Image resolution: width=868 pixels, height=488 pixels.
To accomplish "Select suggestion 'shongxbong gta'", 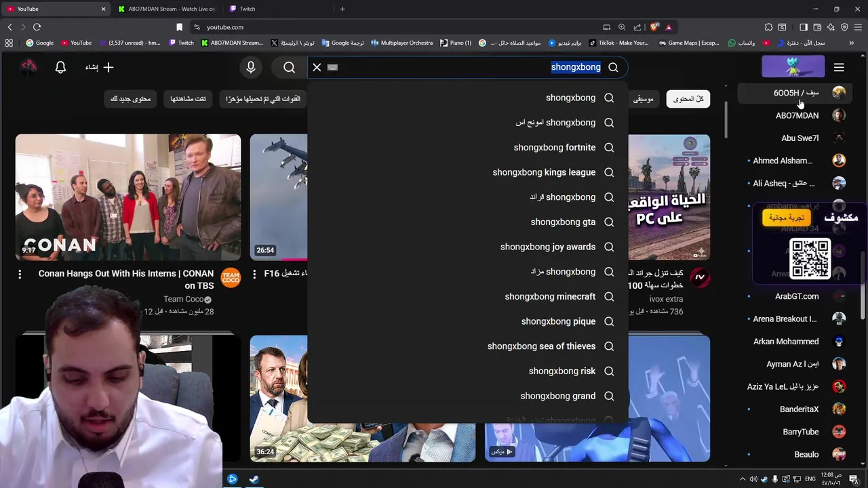I will (x=468, y=222).
